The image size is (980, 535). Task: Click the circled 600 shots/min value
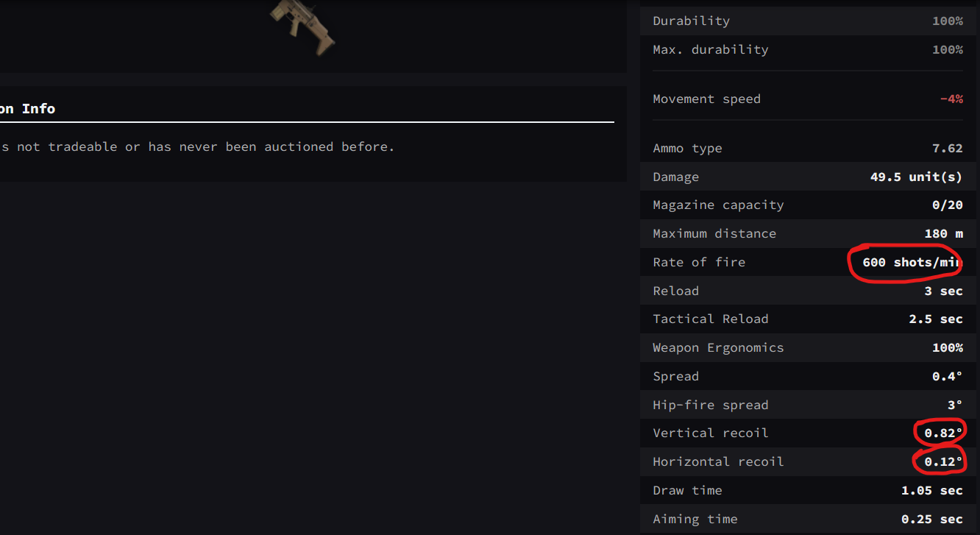(x=912, y=263)
